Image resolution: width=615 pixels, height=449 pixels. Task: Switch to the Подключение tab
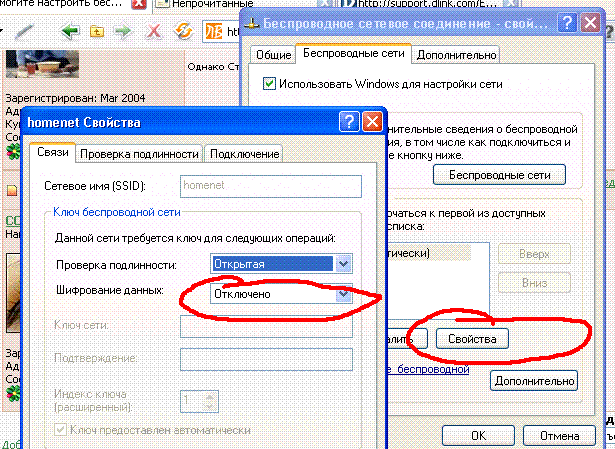click(x=244, y=154)
